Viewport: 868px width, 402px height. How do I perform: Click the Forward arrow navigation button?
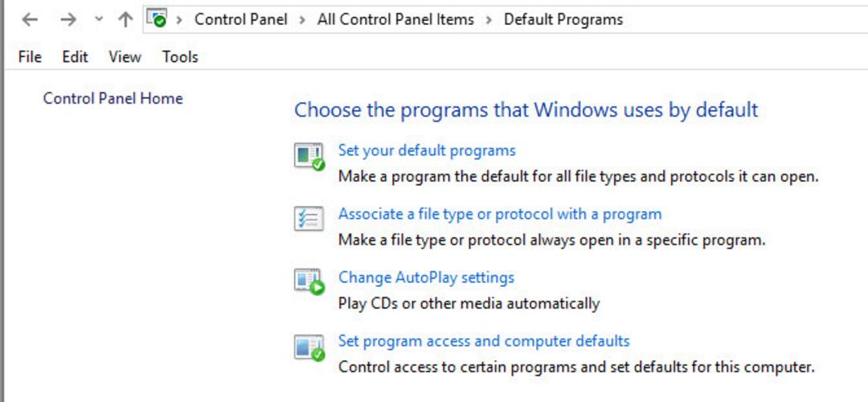68,20
